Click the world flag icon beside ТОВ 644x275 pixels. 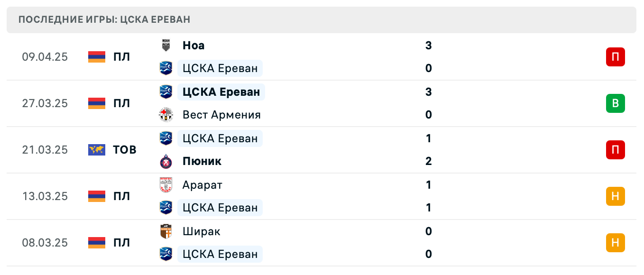(x=97, y=150)
